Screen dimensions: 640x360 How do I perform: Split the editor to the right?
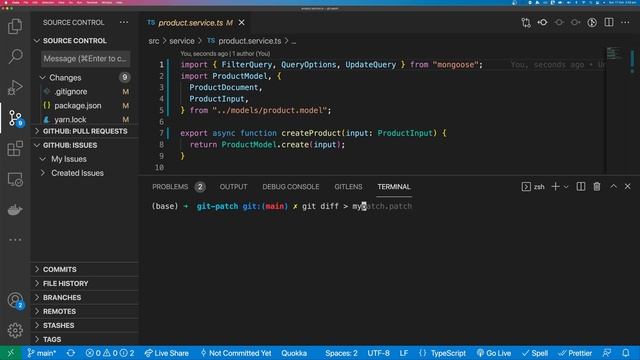[x=609, y=22]
